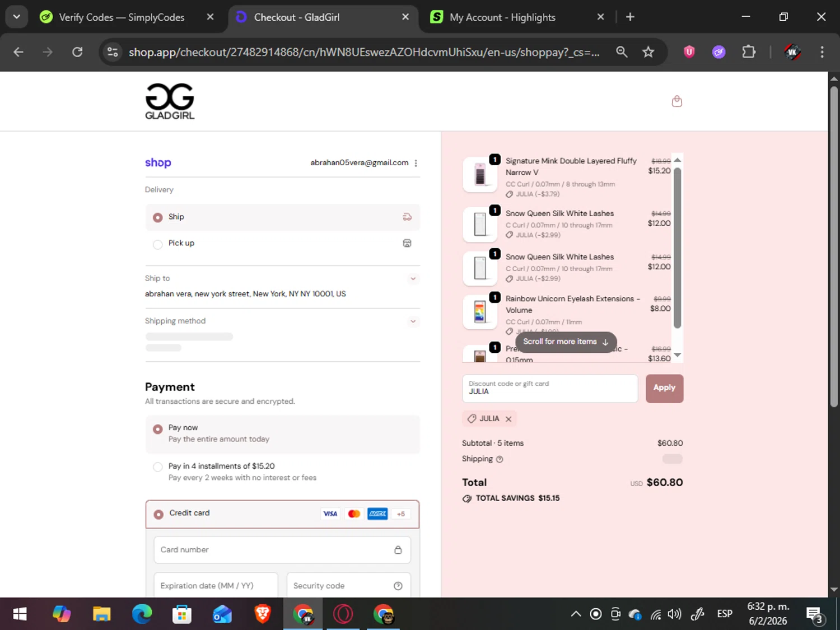840x630 pixels.
Task: Open the Chrome three-dot menu
Action: 822,52
